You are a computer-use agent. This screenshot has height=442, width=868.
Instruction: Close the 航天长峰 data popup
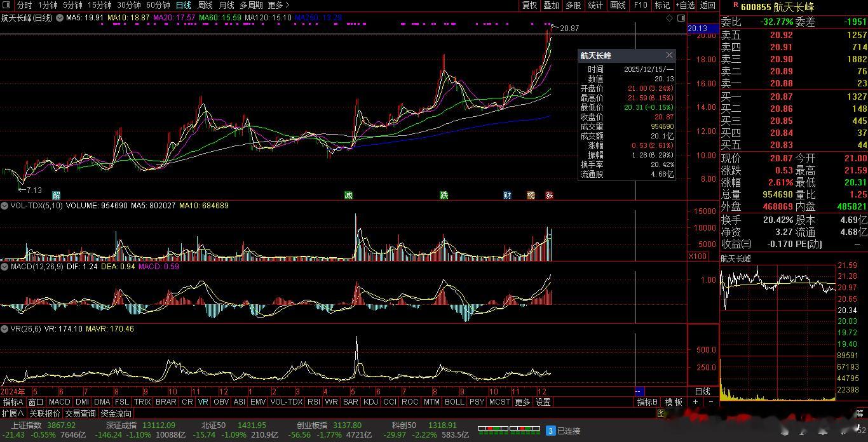pyautogui.click(x=669, y=56)
